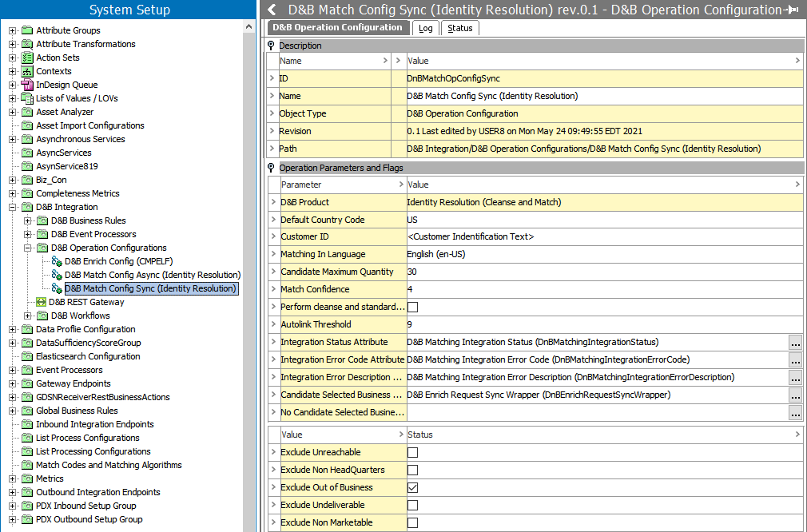Select Completeness Metrics in the tree
This screenshot has width=807, height=532.
[x=78, y=193]
